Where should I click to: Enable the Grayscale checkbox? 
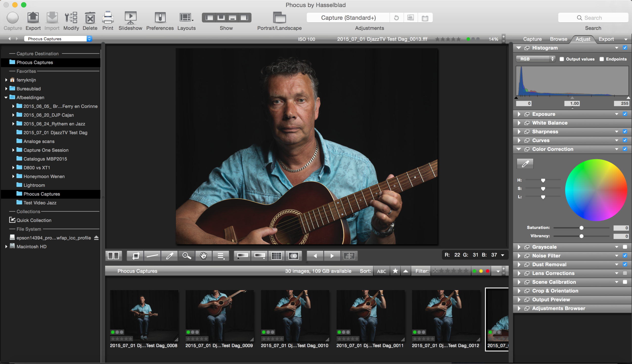(x=625, y=247)
